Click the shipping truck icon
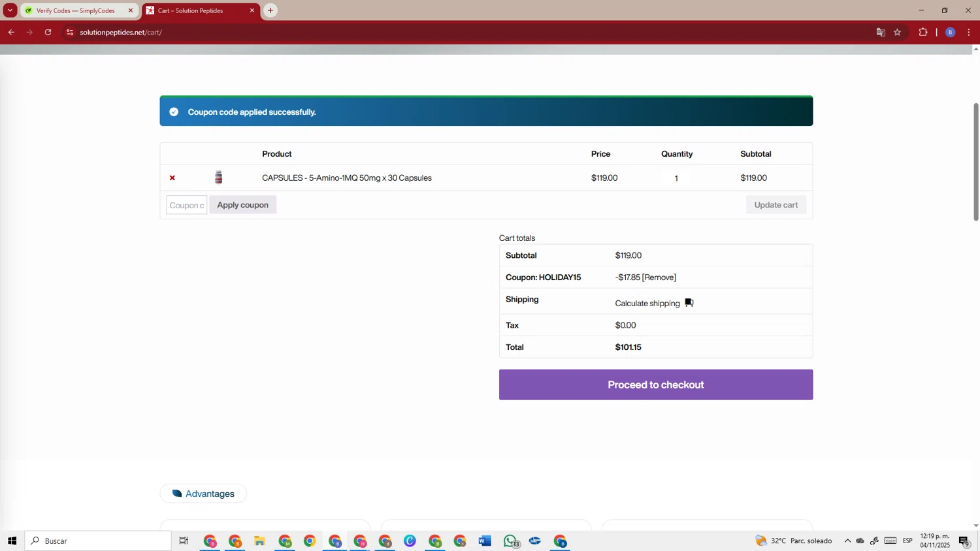 tap(689, 303)
